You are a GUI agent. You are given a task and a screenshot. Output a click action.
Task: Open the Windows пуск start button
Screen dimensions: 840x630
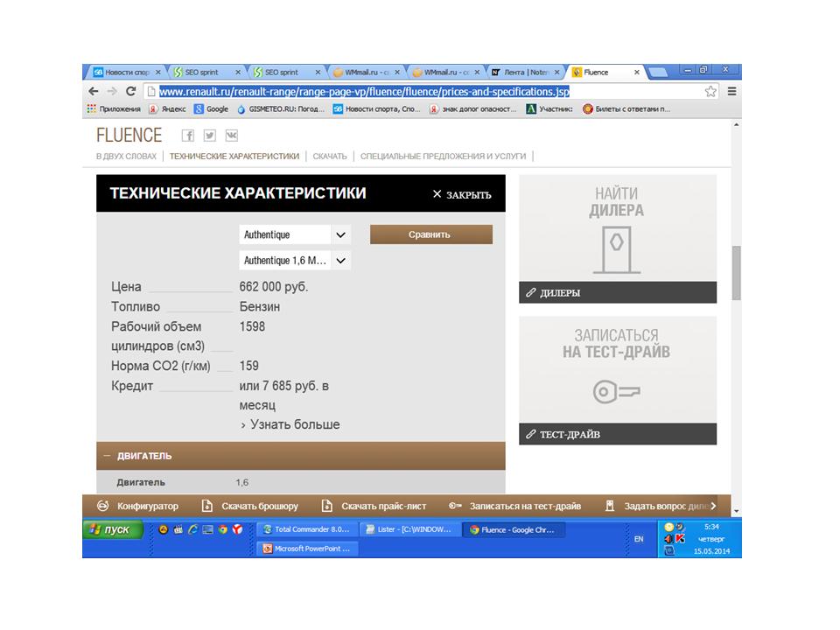pyautogui.click(x=113, y=529)
